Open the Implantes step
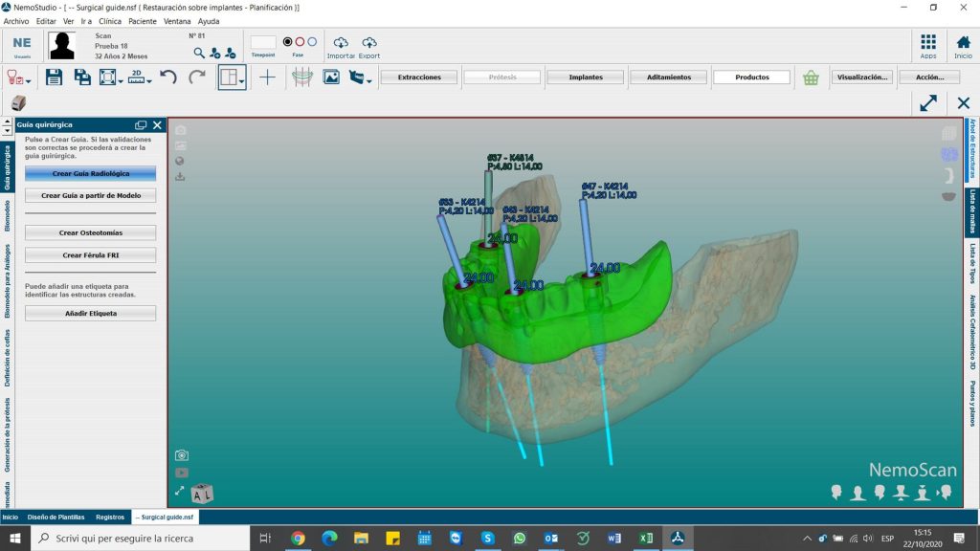The width and height of the screenshot is (980, 551). coord(586,77)
